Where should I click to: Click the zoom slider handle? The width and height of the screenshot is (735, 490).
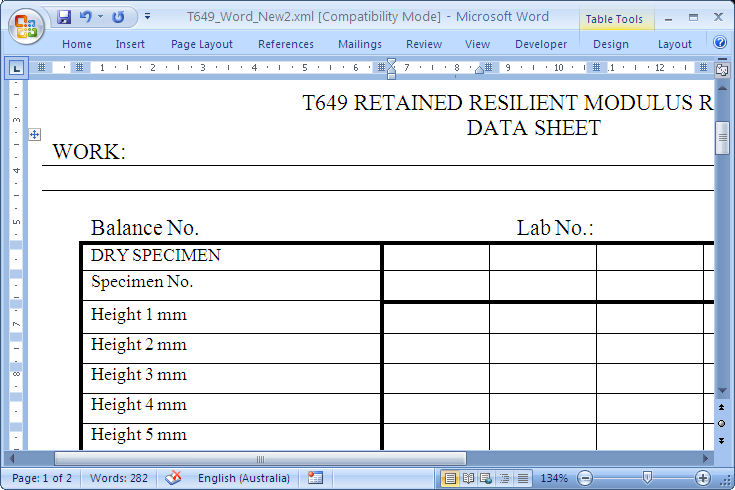[647, 478]
